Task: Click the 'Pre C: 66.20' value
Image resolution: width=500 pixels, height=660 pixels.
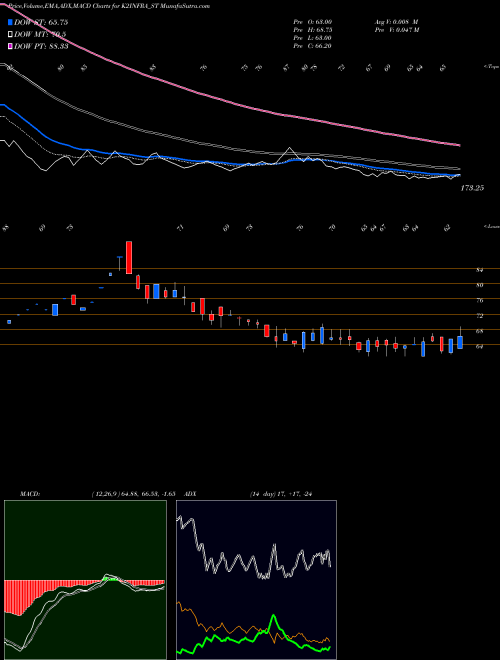Action: coord(313,46)
